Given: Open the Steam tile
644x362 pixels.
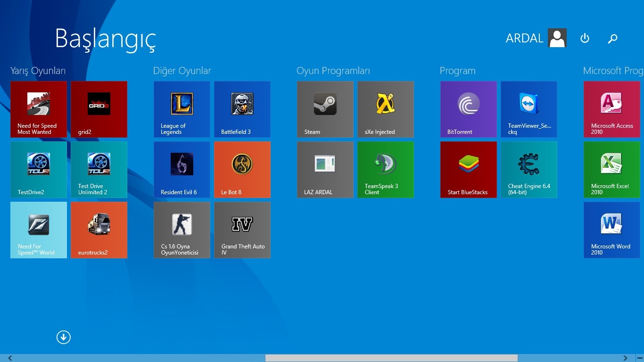Looking at the screenshot, I should (x=325, y=109).
